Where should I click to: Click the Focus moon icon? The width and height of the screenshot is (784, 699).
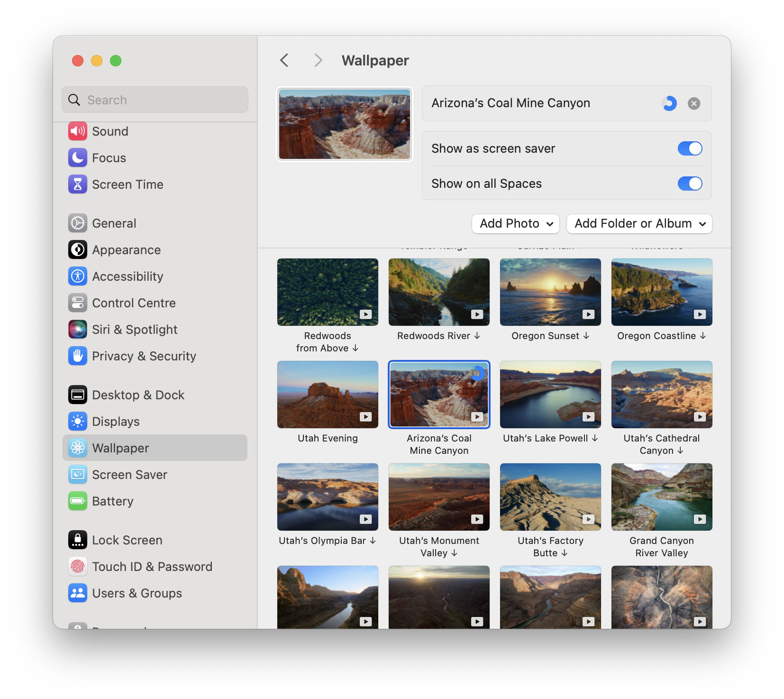pos(78,158)
